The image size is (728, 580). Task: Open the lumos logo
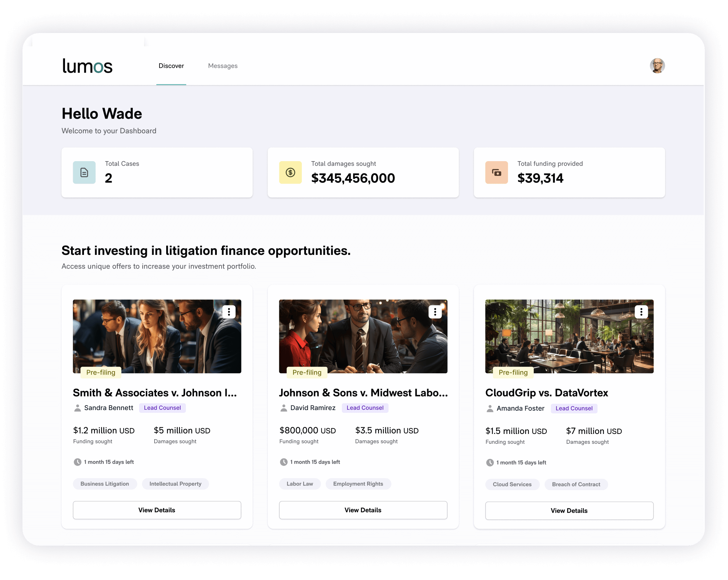[x=87, y=66]
